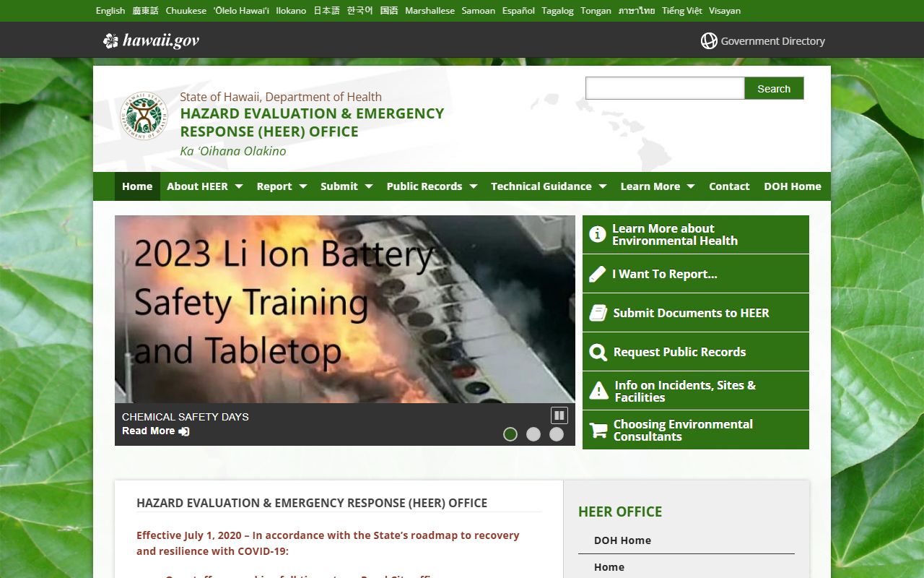
Task: Click the green Search button
Action: point(774,88)
